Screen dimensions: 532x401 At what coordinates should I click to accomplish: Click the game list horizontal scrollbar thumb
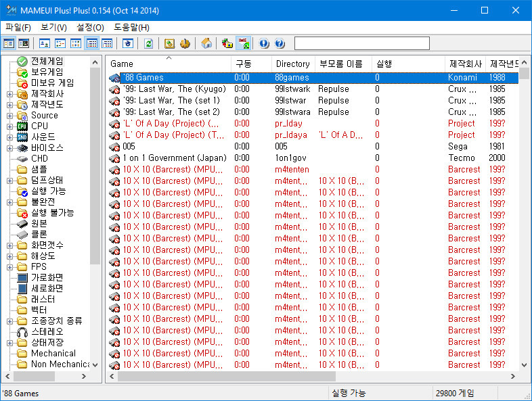click(227, 376)
